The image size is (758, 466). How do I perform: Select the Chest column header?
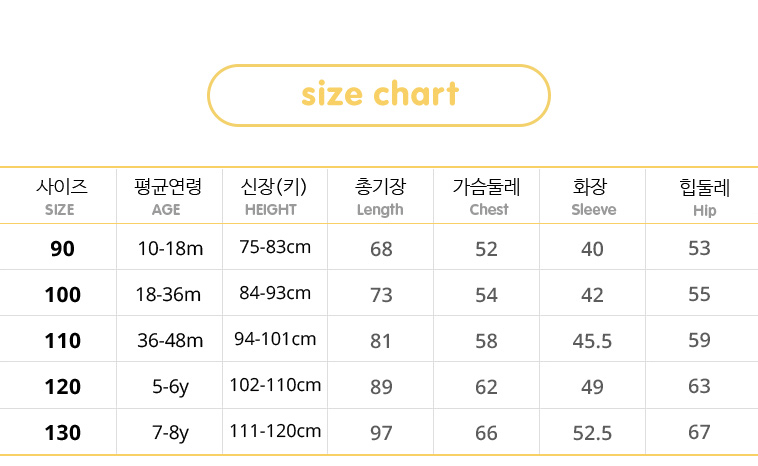(x=486, y=197)
